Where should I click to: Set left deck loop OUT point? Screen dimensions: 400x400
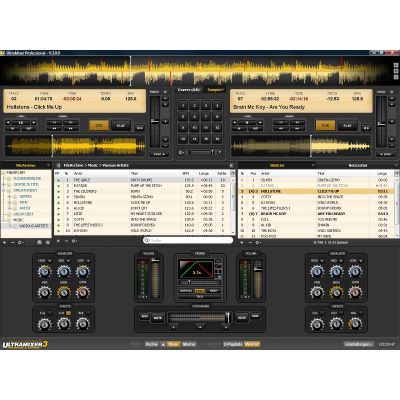click(29, 128)
